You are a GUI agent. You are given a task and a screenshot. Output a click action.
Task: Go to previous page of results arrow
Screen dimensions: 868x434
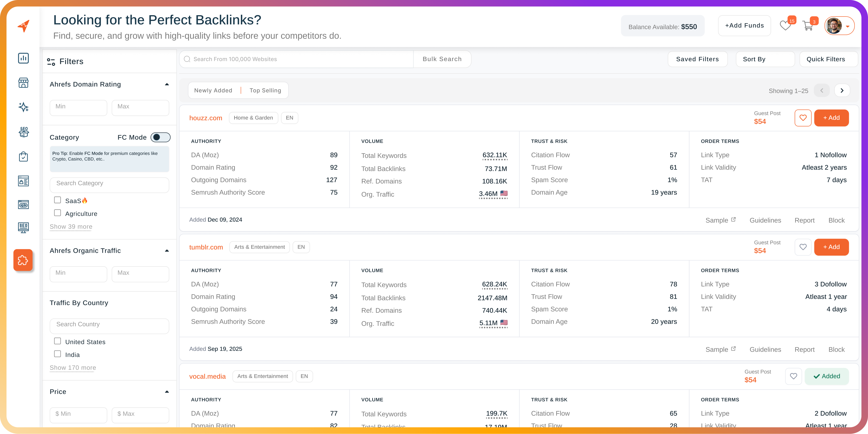822,91
